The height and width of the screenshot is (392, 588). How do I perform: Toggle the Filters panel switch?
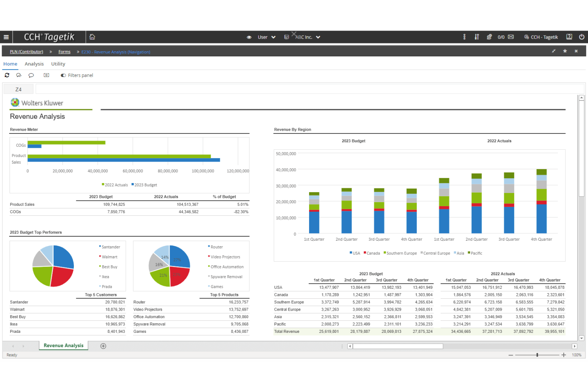click(x=64, y=75)
